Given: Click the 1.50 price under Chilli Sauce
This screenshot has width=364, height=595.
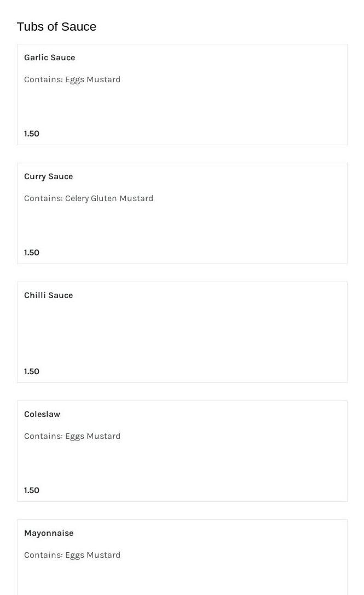Looking at the screenshot, I should 32,371.
